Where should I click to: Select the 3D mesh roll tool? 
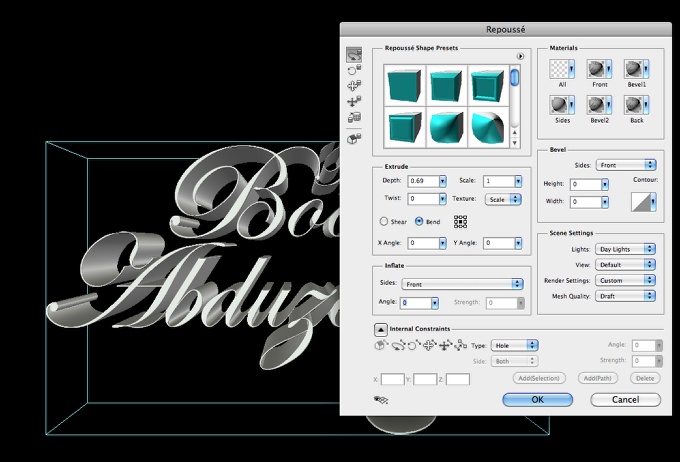(x=353, y=71)
